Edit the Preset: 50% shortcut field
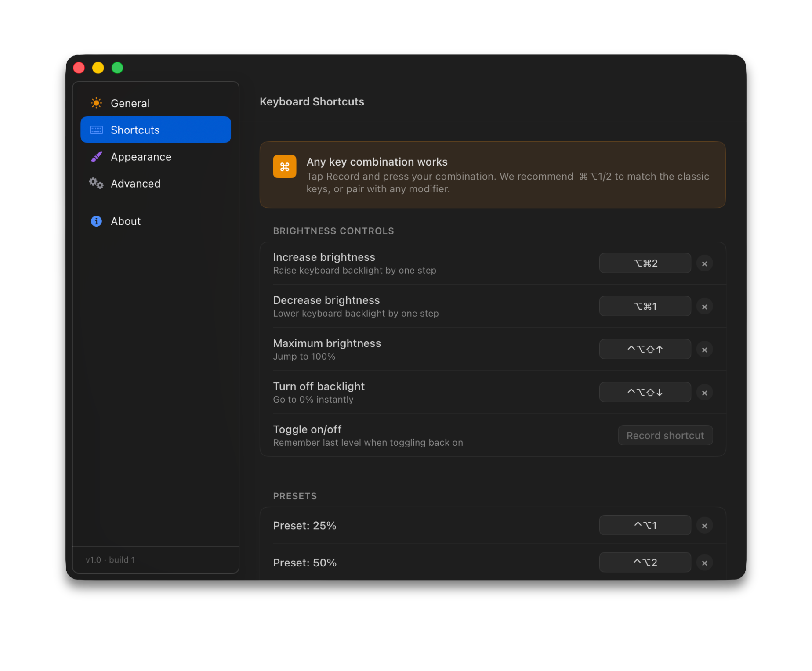Viewport: 812px width, 671px height. click(645, 563)
